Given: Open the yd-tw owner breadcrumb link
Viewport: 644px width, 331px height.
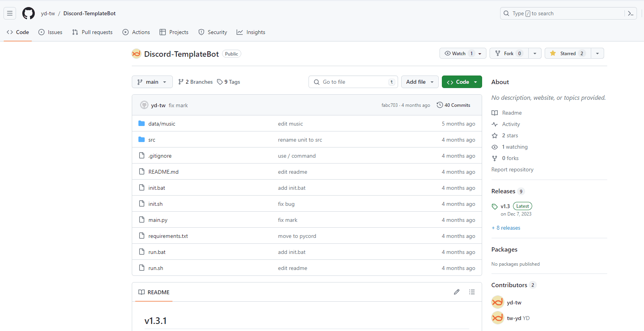Looking at the screenshot, I should [48, 13].
